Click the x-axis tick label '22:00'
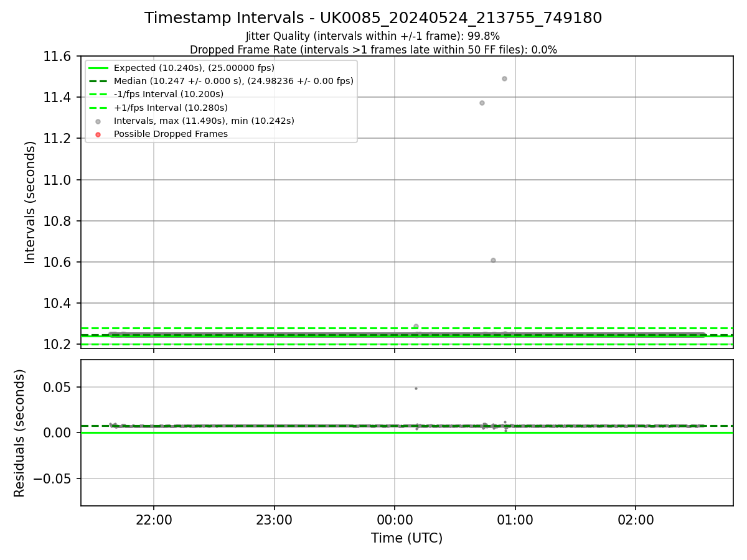This screenshot has width=747, height=560. coord(154,520)
